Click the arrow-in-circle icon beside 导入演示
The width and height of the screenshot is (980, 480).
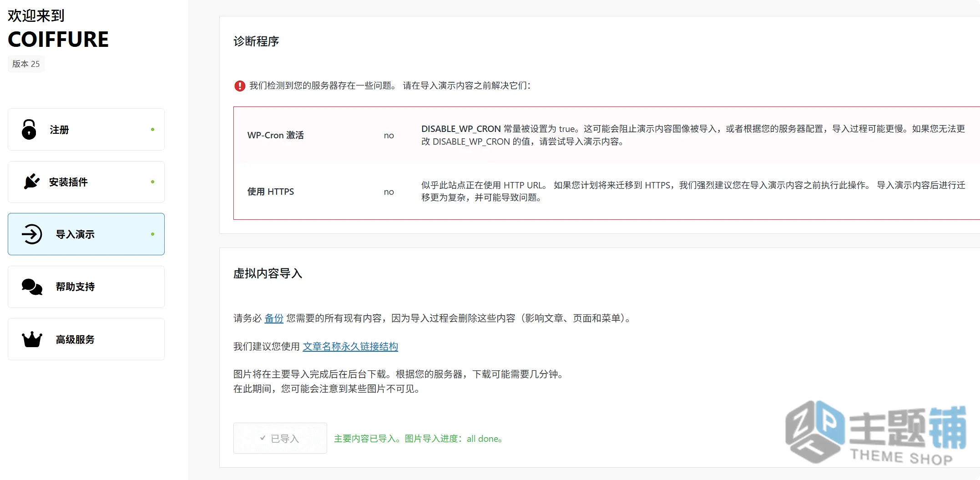pyautogui.click(x=32, y=234)
